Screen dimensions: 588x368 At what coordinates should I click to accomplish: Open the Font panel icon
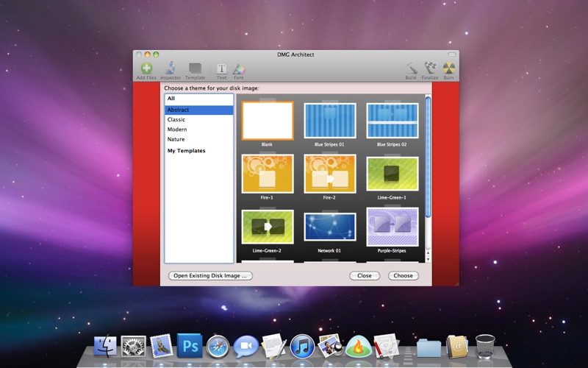click(x=239, y=68)
